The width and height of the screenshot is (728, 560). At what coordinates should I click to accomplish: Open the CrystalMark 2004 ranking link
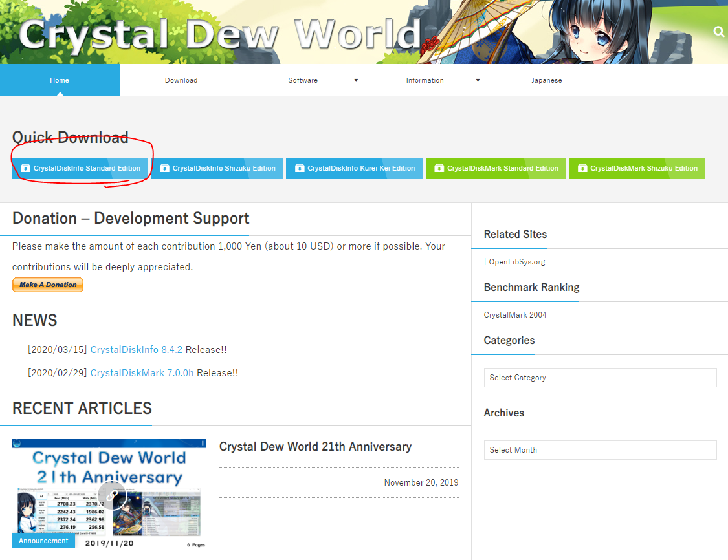(x=515, y=314)
